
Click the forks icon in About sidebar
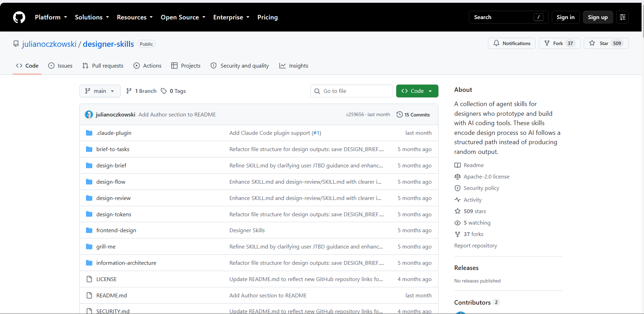coord(458,234)
